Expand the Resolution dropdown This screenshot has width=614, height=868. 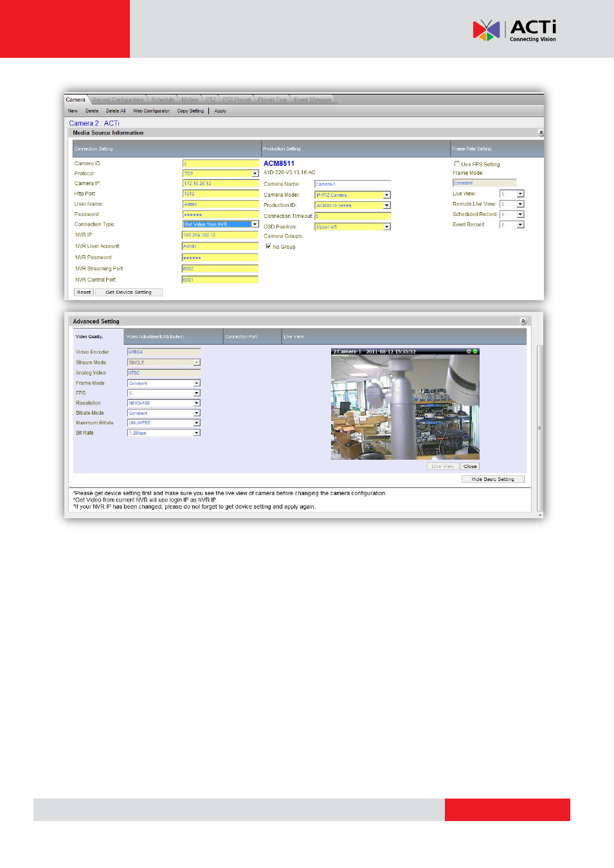(x=197, y=403)
